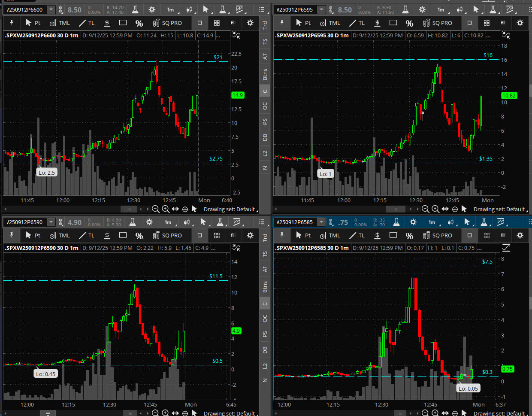Click the horizontal scrollbar thumb under the P6595 chart
Screen dimensions: 532x416
(396, 209)
